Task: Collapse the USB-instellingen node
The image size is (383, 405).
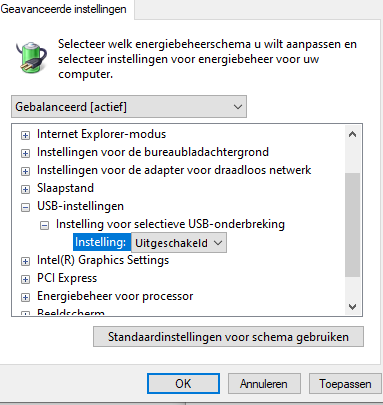Action: 25,207
